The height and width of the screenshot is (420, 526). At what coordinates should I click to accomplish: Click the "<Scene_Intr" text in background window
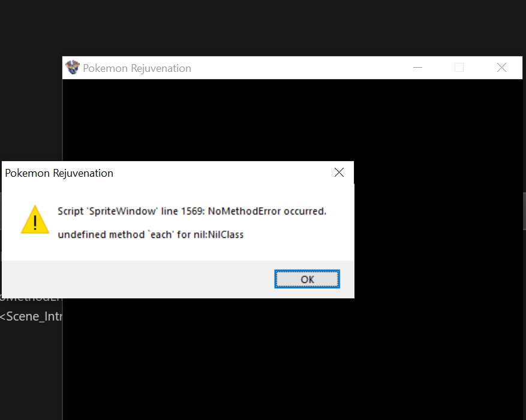[31, 316]
